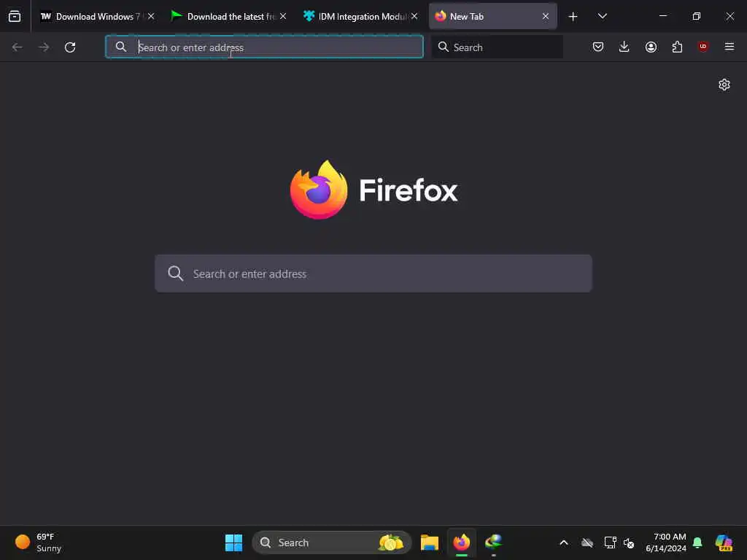747x560 pixels.
Task: Open weather widget showing 69°F Sunny
Action: pos(38,542)
